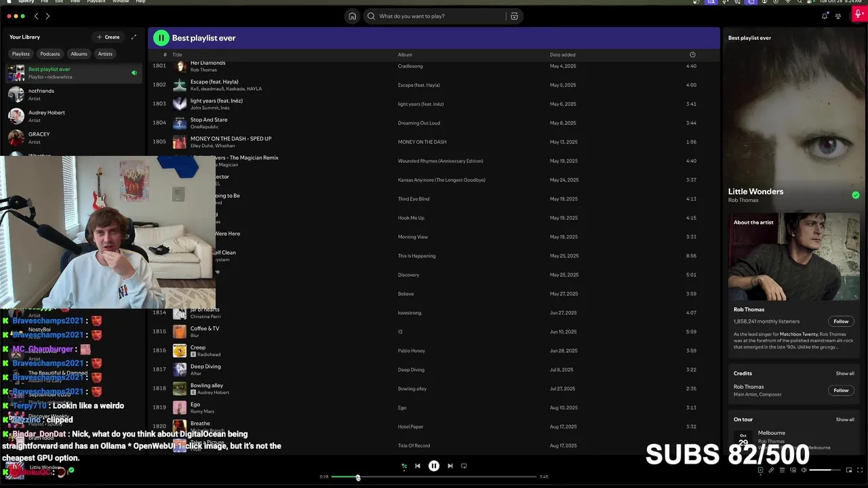Open the friend activity icon
This screenshot has height=488, width=868.
point(838,16)
